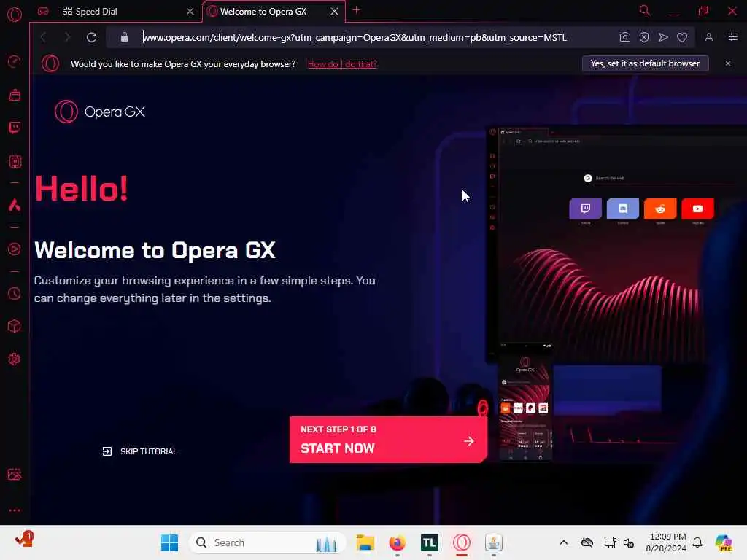This screenshot has width=747, height=560.
Task: Open the Aria AI icon in sidebar
Action: (x=15, y=205)
